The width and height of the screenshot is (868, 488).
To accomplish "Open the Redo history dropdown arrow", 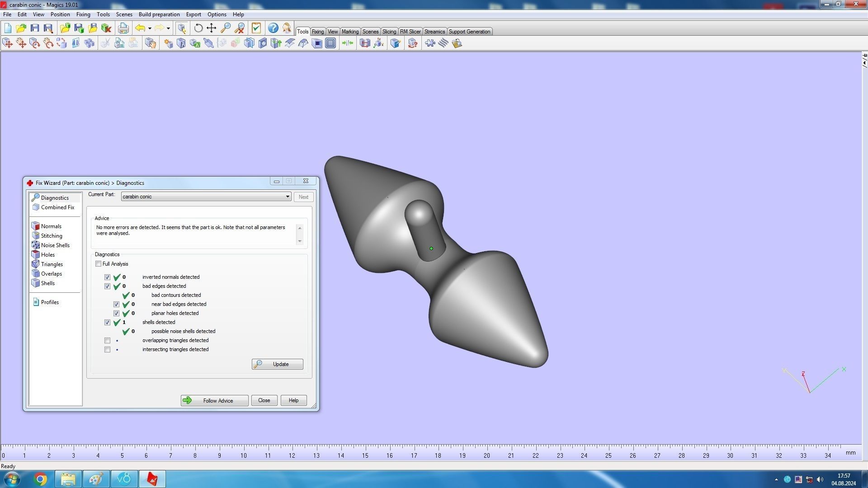I will (168, 28).
